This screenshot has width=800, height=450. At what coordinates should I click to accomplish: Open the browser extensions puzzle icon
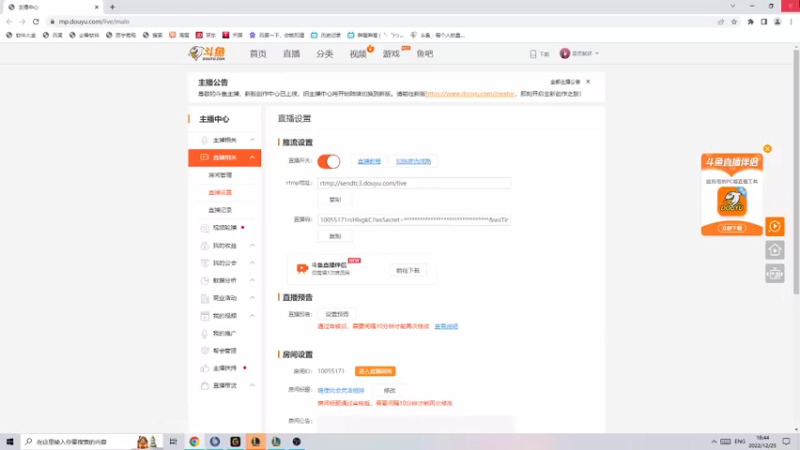[751, 21]
